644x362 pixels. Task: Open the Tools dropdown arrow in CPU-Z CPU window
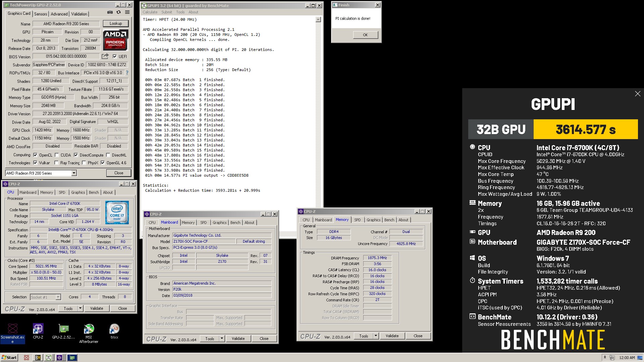point(80,308)
